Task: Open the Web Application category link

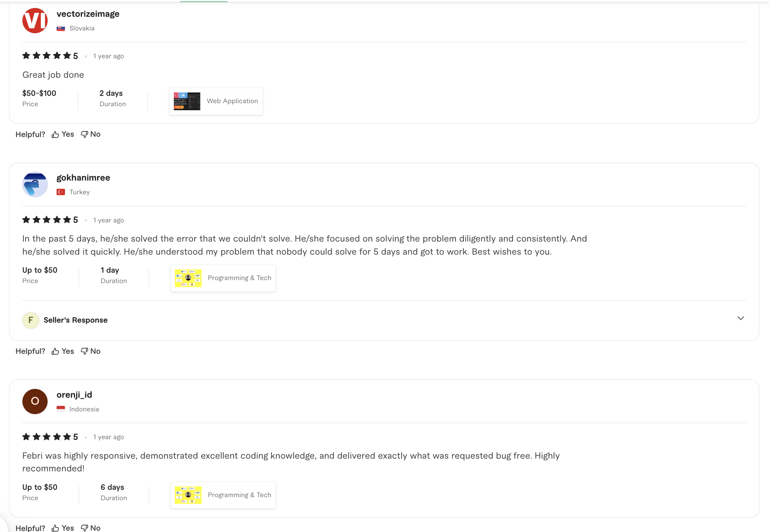Action: tap(232, 101)
